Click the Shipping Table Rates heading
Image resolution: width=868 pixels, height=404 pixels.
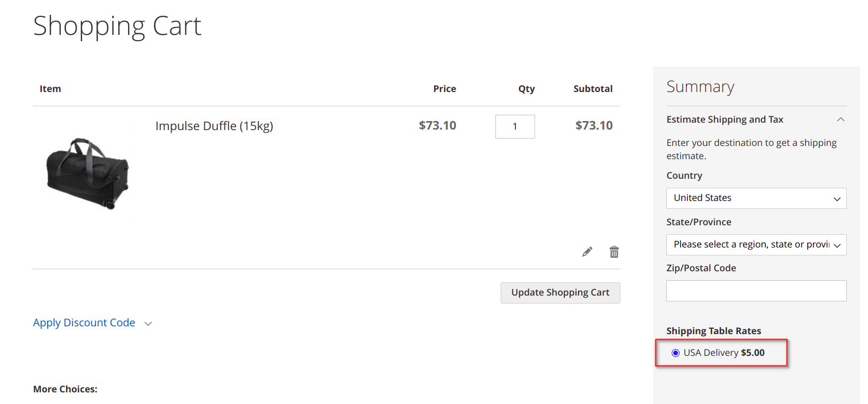(713, 331)
